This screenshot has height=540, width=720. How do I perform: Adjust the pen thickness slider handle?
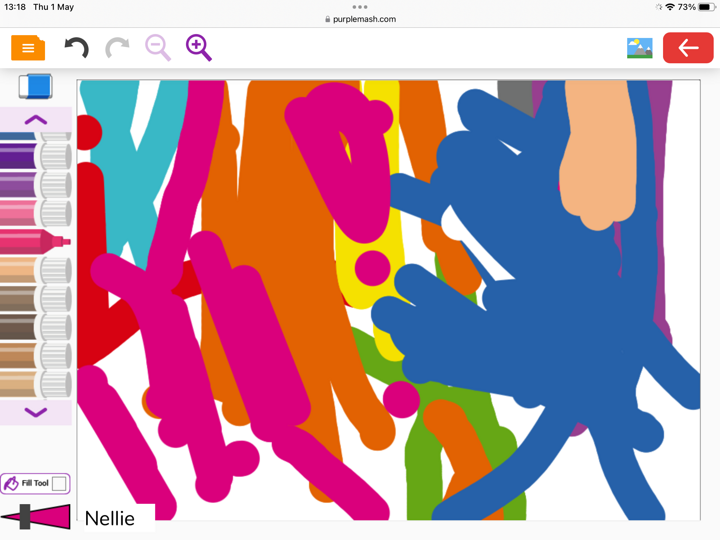tap(25, 517)
